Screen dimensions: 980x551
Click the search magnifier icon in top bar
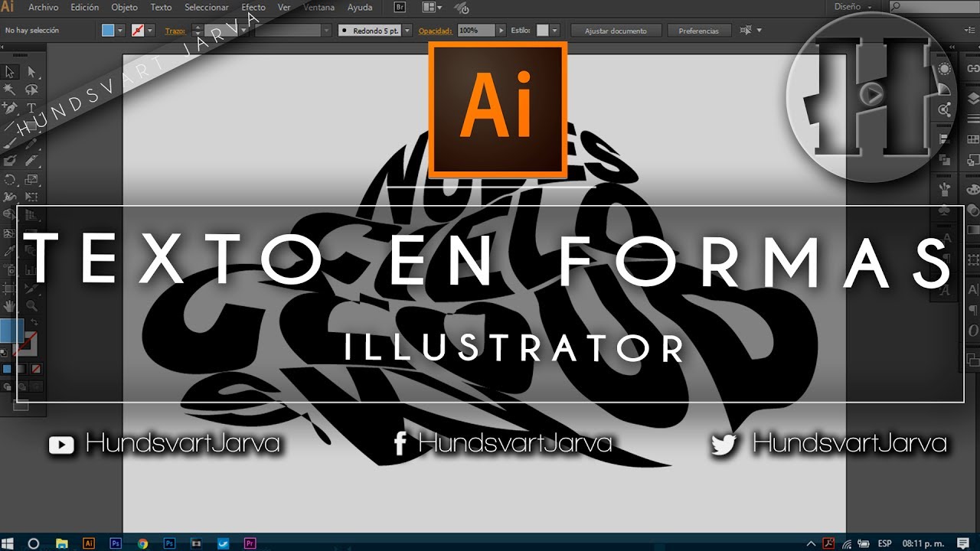(897, 7)
